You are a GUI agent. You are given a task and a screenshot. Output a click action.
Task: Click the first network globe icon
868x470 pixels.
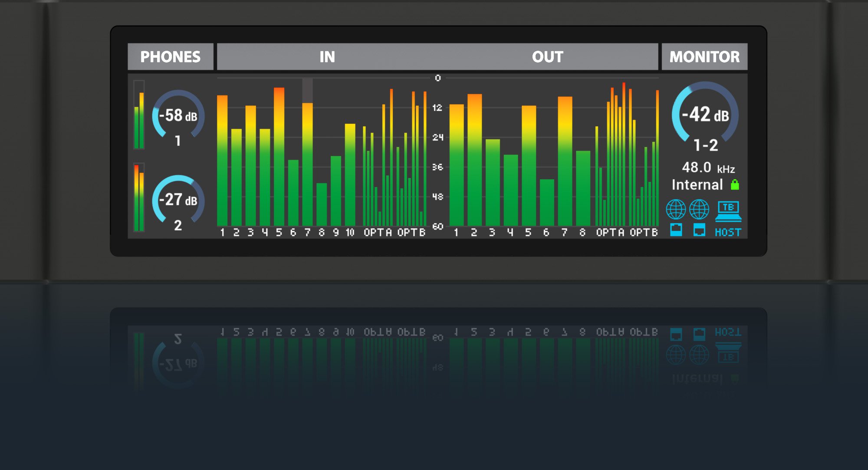click(x=676, y=210)
